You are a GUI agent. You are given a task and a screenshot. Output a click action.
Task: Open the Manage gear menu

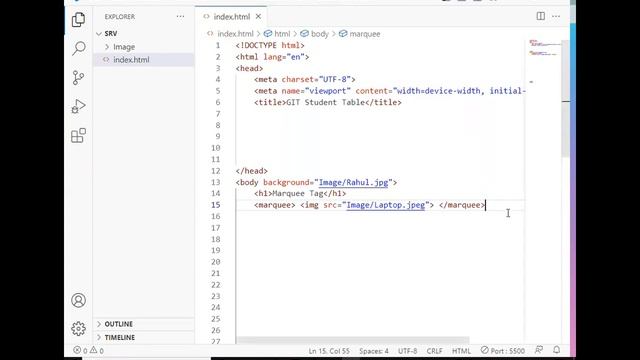pyautogui.click(x=78, y=329)
